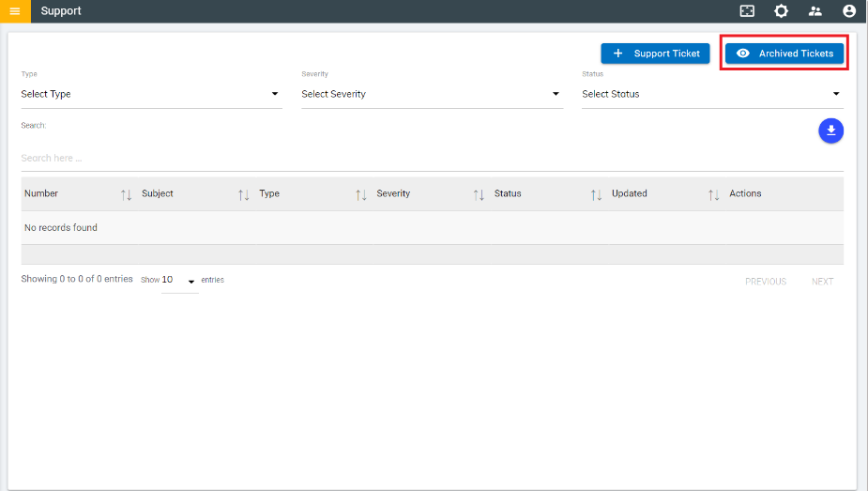Click the blue download export button
Viewport: 868px width, 491px height.
click(x=830, y=130)
